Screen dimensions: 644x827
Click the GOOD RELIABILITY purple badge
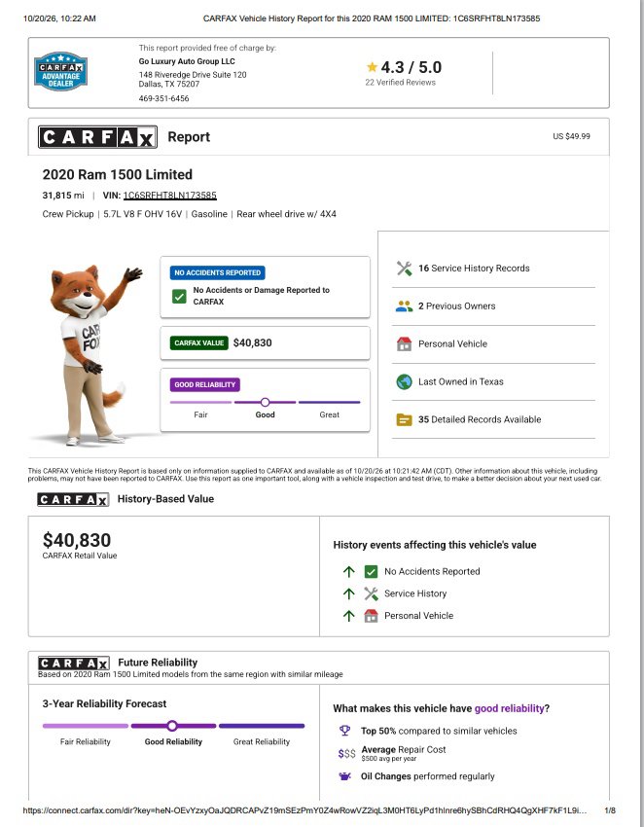204,384
